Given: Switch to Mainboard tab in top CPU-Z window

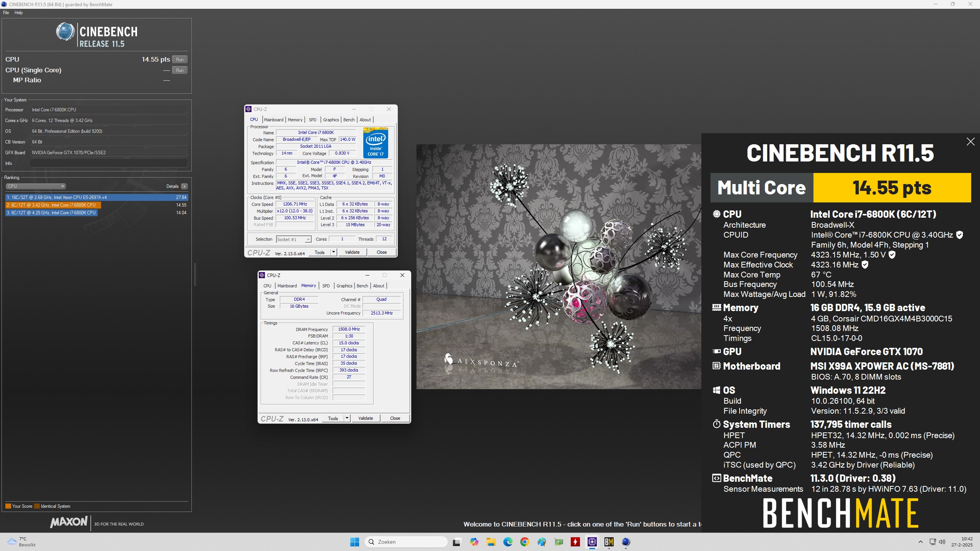Looking at the screenshot, I should (x=274, y=120).
